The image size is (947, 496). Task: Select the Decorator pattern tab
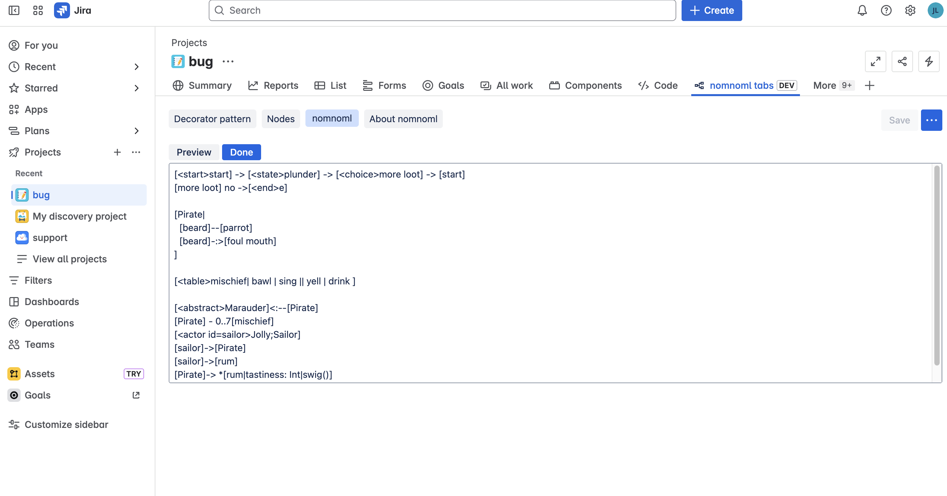(212, 119)
